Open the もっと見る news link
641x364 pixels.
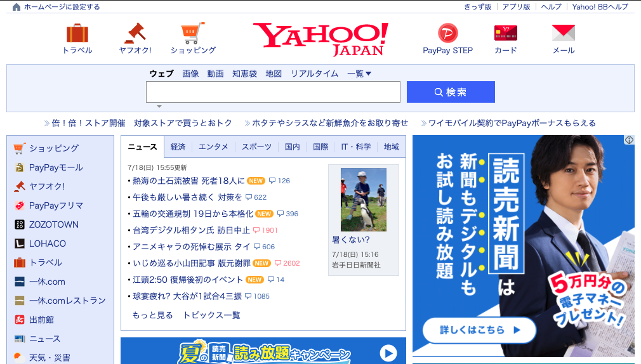[x=152, y=315]
